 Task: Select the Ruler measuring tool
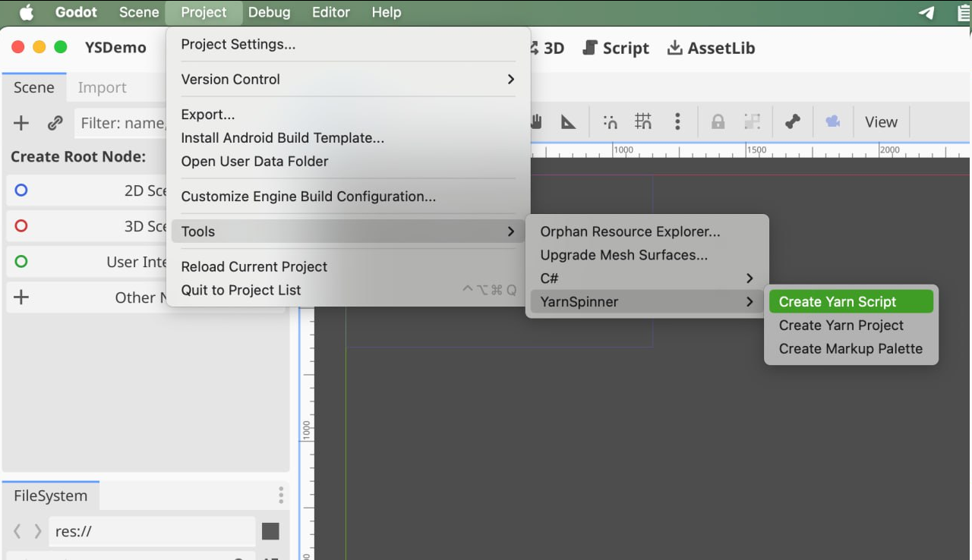568,122
